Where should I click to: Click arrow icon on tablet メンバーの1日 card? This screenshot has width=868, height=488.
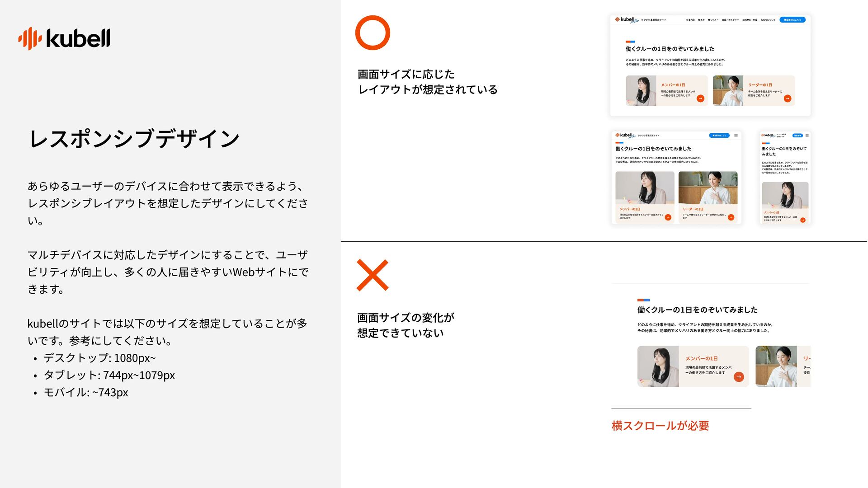click(x=668, y=217)
